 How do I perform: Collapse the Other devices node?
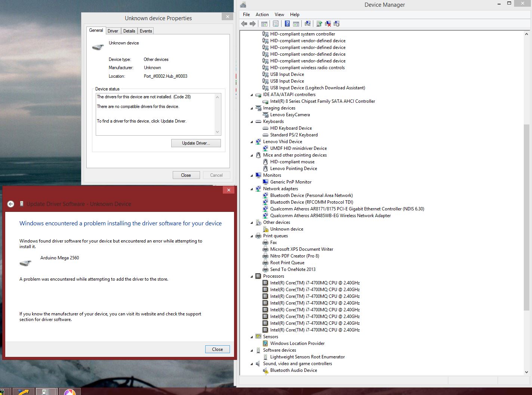(x=252, y=223)
